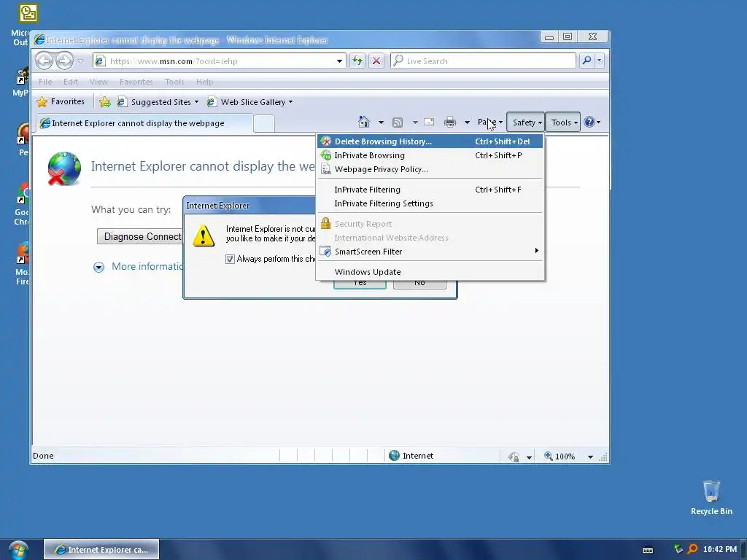Click the Internet zone globe icon
This screenshot has width=747, height=560.
(x=394, y=455)
